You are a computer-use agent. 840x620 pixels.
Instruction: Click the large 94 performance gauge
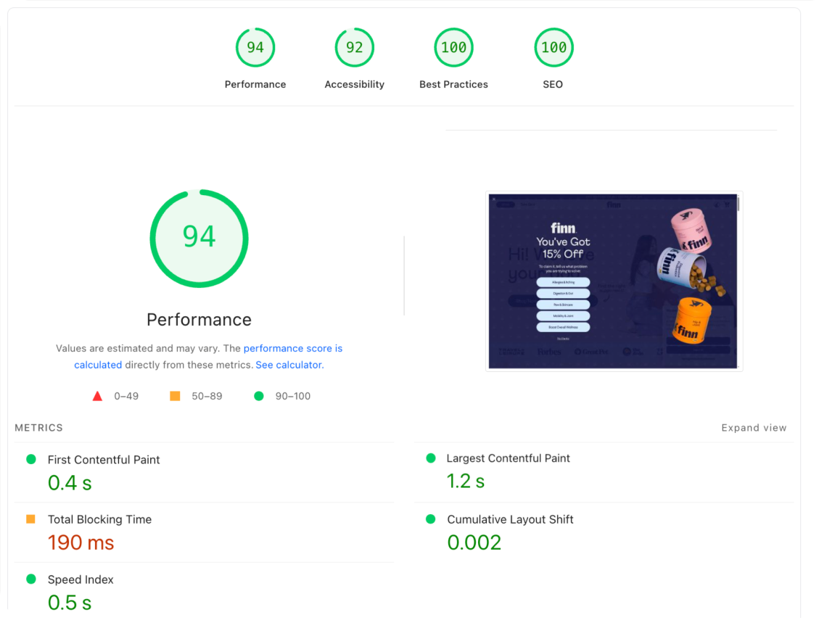[199, 239]
